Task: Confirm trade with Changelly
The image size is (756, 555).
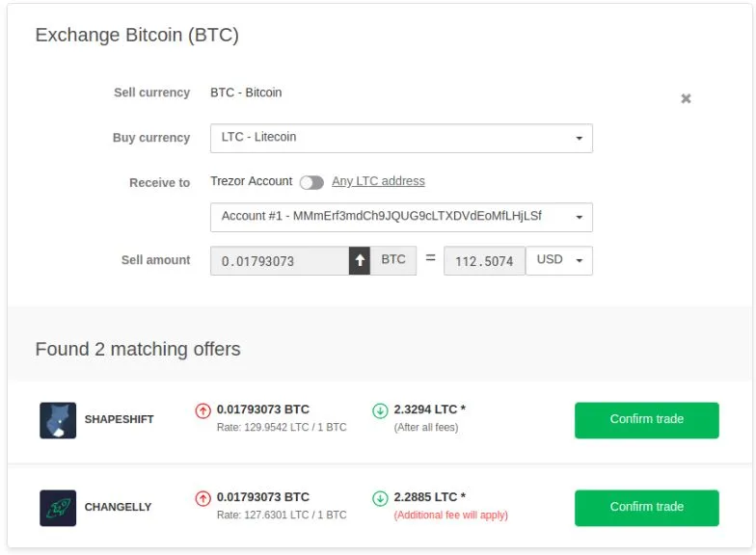Action: coord(646,508)
